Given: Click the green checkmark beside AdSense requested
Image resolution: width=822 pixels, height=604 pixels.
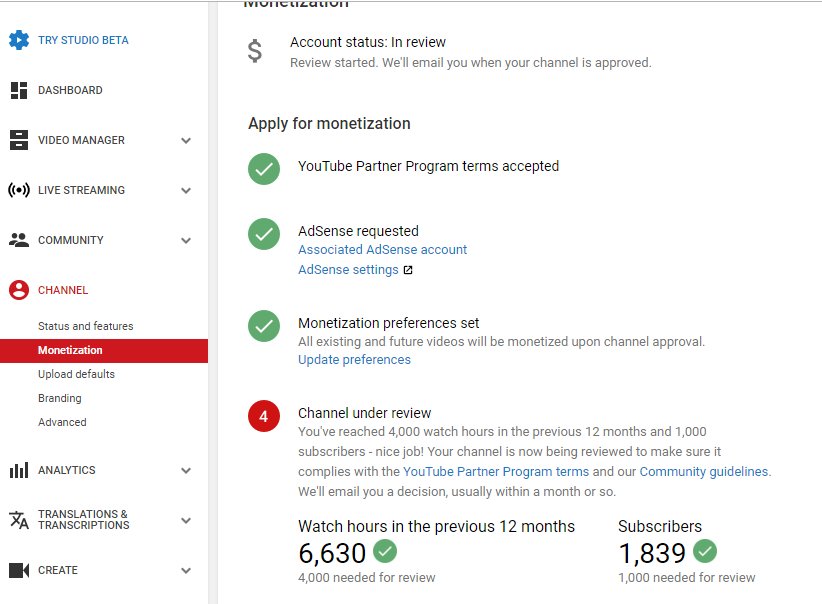Looking at the screenshot, I should click(264, 234).
